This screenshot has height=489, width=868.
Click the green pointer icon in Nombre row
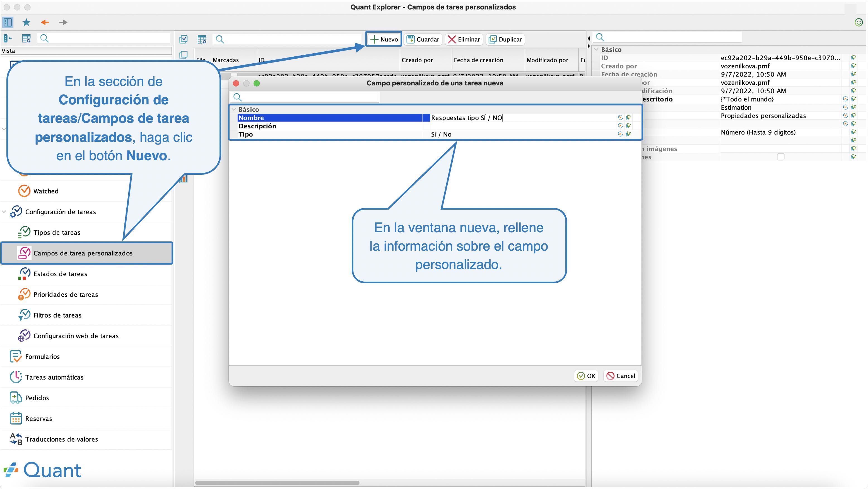pyautogui.click(x=628, y=117)
